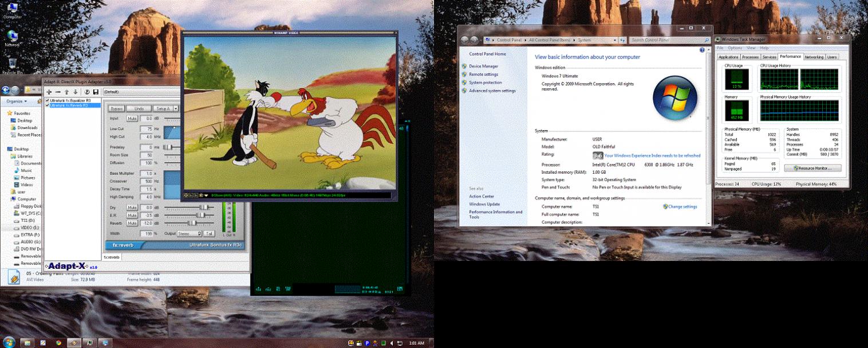868x348 pixels.
Task: Open Computer icon on the desktop
Action: coord(12,11)
